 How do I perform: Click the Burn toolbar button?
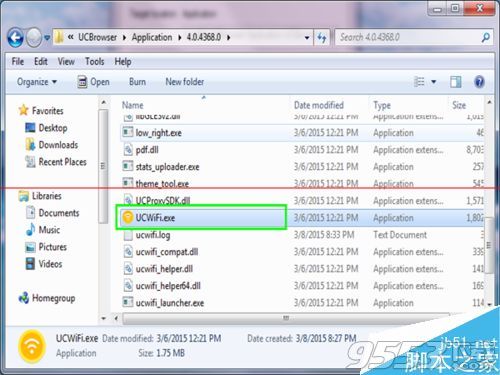(x=137, y=82)
